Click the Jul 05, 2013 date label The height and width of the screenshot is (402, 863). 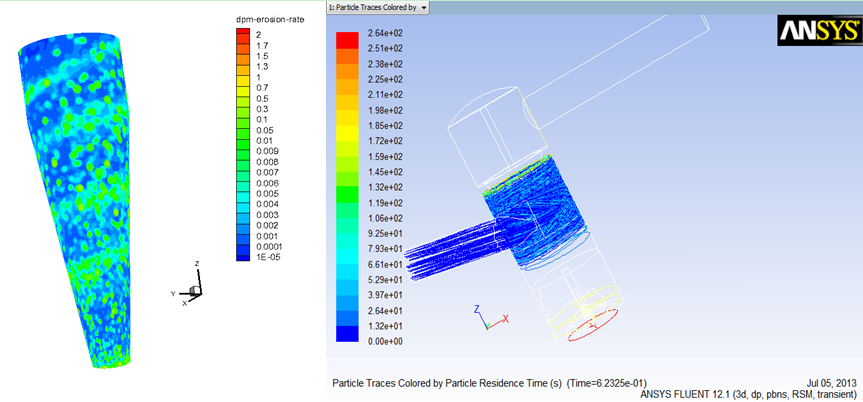pos(831,383)
